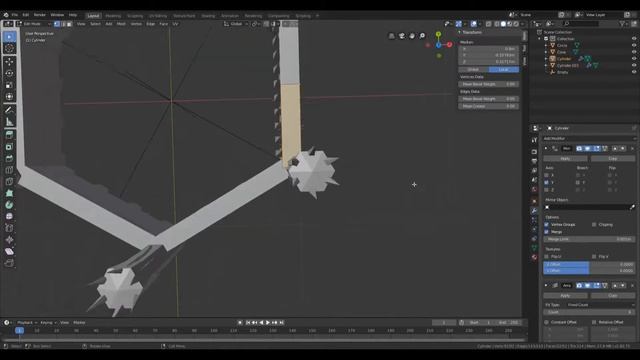Click the Mirror Object eyedropper icon

(632, 207)
